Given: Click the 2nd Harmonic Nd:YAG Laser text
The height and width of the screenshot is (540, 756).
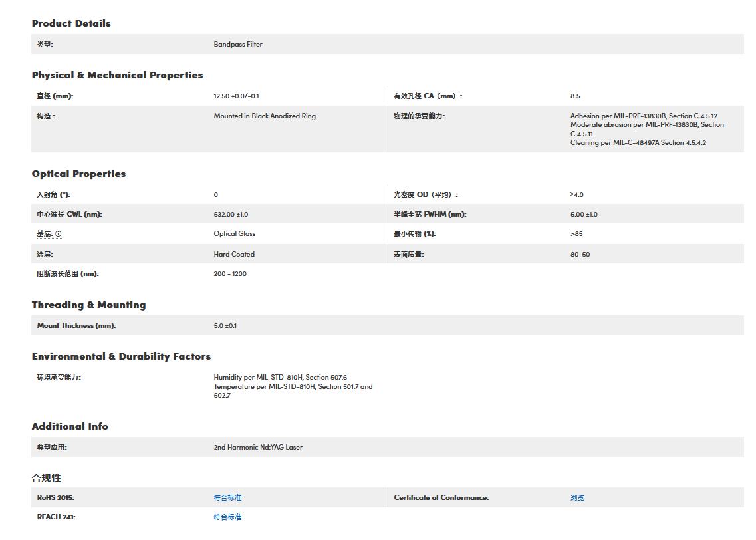Looking at the screenshot, I should tap(258, 447).
